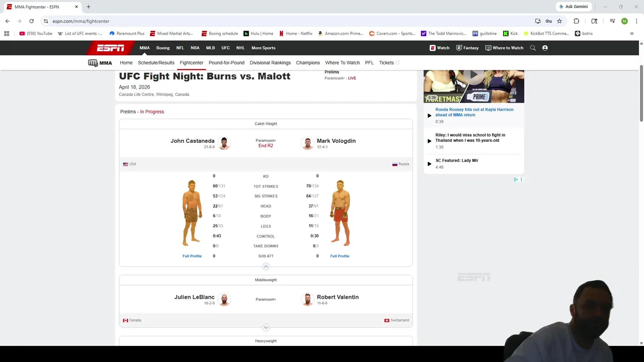
Task: Open the guillotine bookmark
Action: point(485,34)
